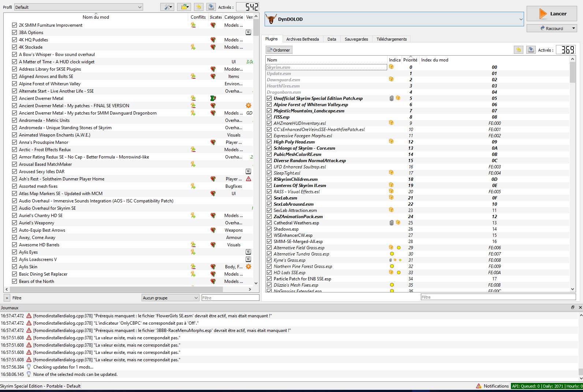Open the Profil dropdown showing Default
This screenshot has width=583, height=392.
tap(78, 7)
